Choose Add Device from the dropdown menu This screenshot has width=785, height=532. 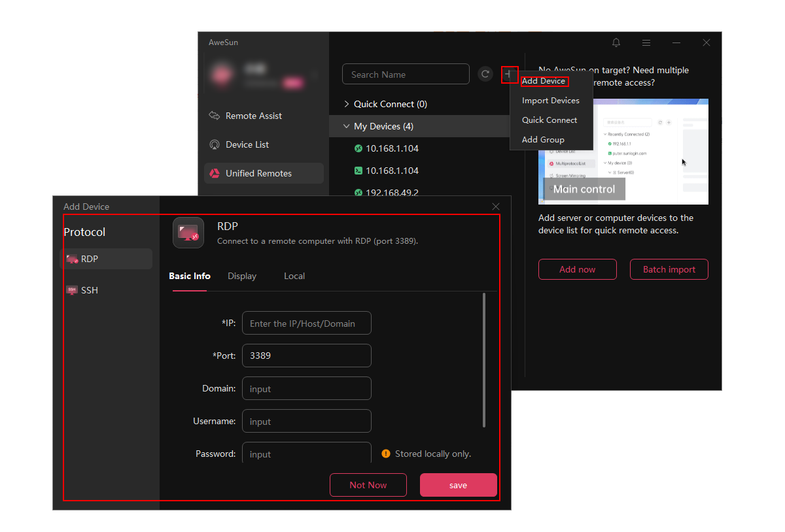click(x=544, y=81)
